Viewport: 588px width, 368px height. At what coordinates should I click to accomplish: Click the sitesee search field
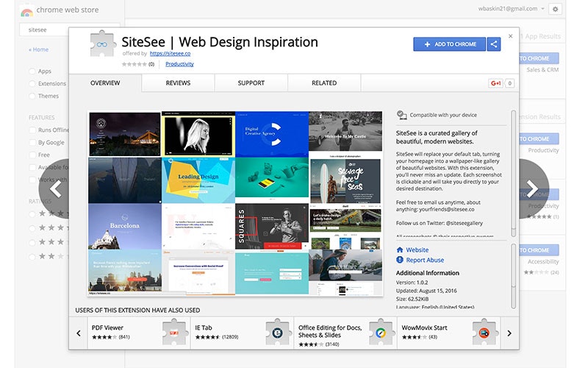(x=69, y=29)
